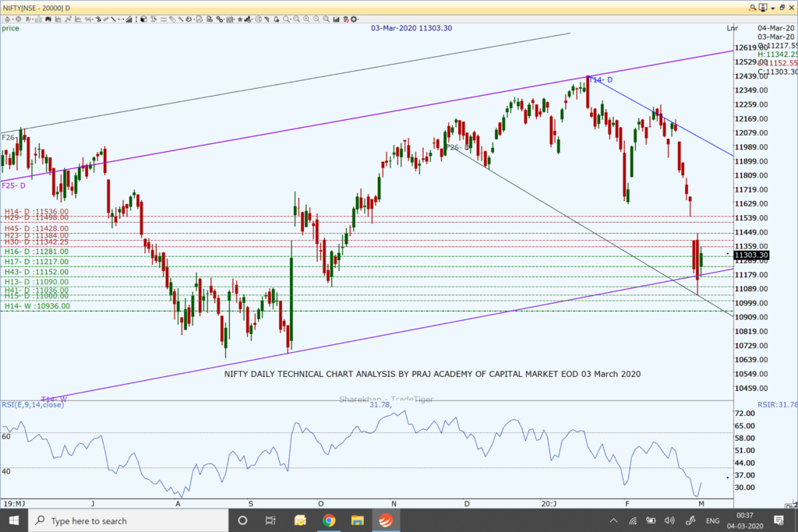Viewport: 798px width, 532px height.
Task: Click the binoculars icon in chart toolbar
Action: pos(48,19)
